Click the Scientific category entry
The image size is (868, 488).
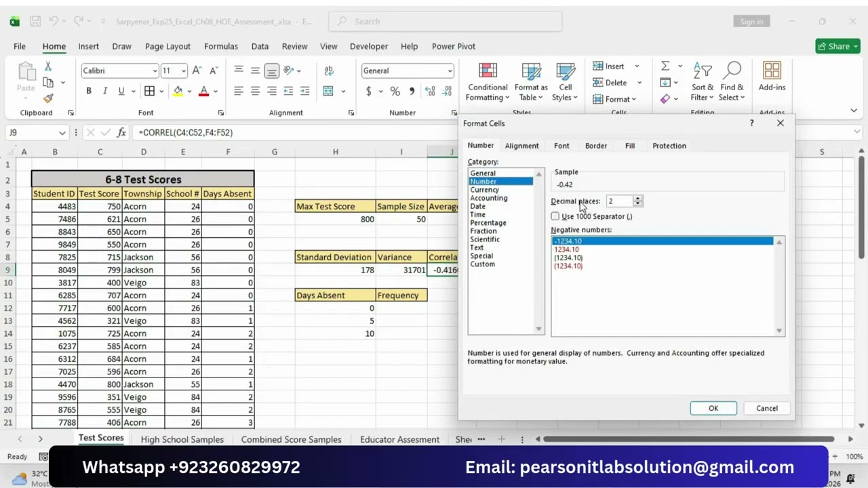485,239
